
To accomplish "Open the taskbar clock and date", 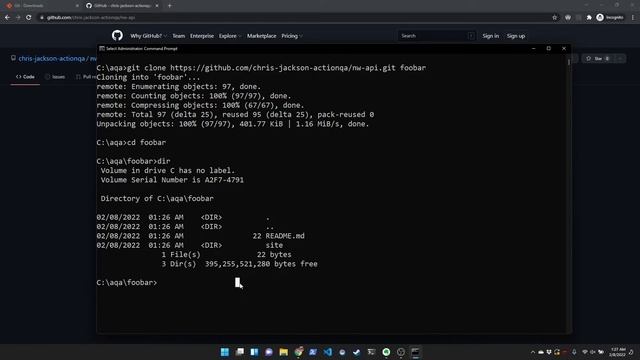I will (x=618, y=352).
